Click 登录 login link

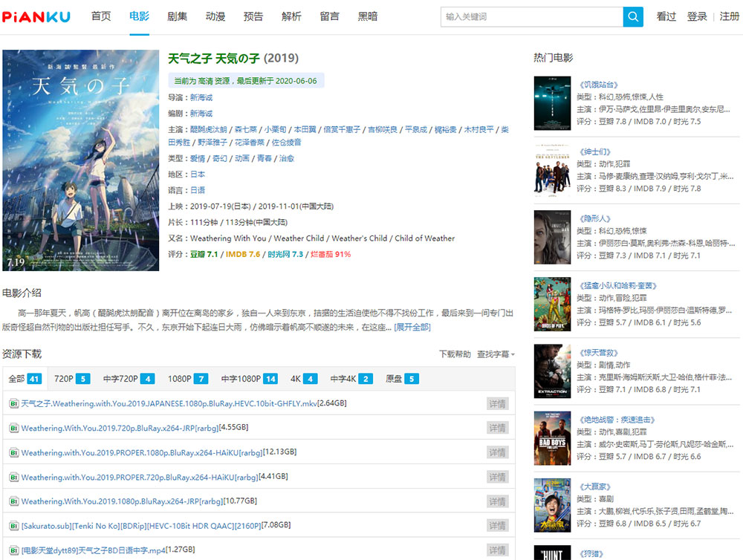pyautogui.click(x=697, y=16)
